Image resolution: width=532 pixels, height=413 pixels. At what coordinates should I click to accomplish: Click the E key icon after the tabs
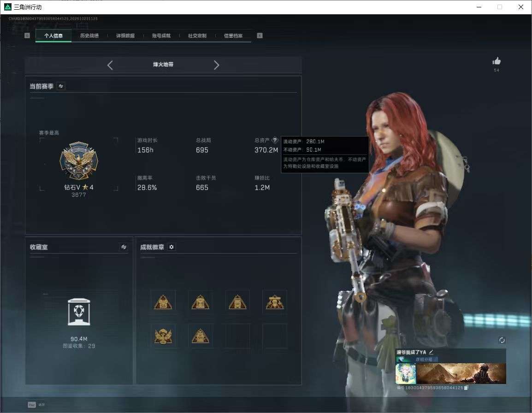pyautogui.click(x=260, y=35)
